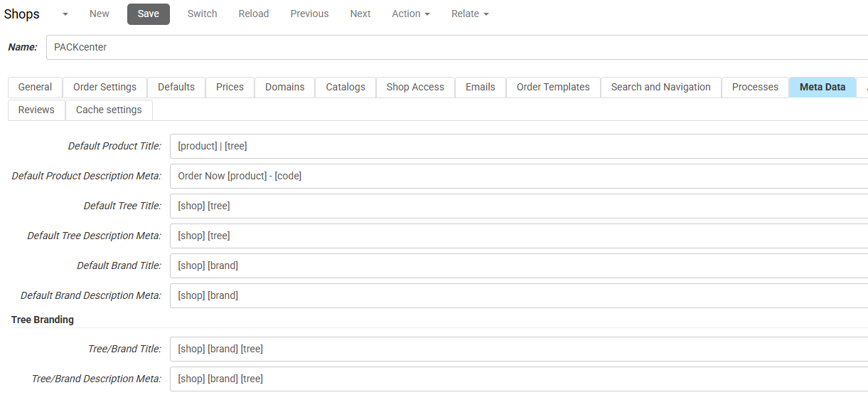Open the Shop Access tab
The width and height of the screenshot is (868, 400).
coord(415,87)
